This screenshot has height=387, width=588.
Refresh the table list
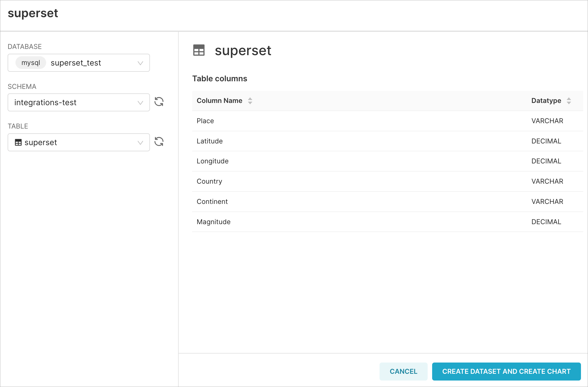[x=159, y=142]
